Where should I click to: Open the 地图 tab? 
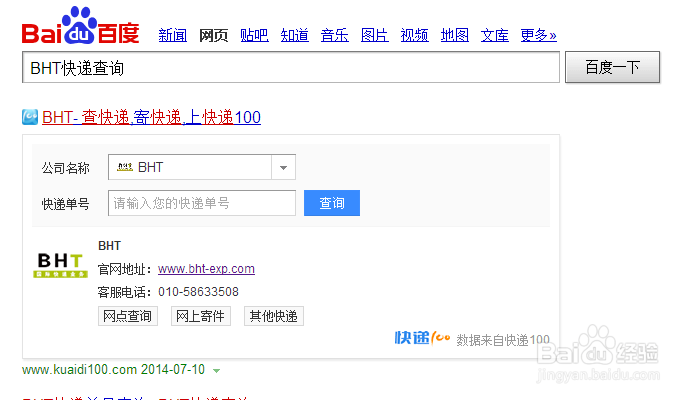point(455,35)
